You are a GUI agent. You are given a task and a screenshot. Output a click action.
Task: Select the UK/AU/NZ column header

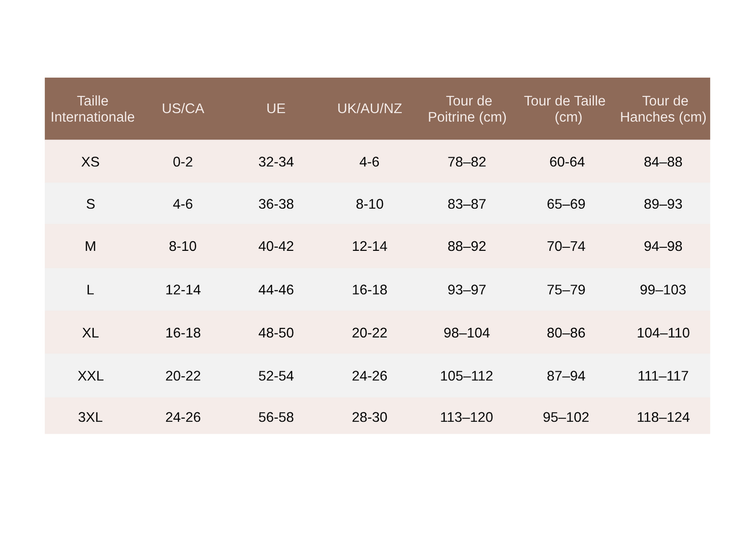[x=369, y=109]
